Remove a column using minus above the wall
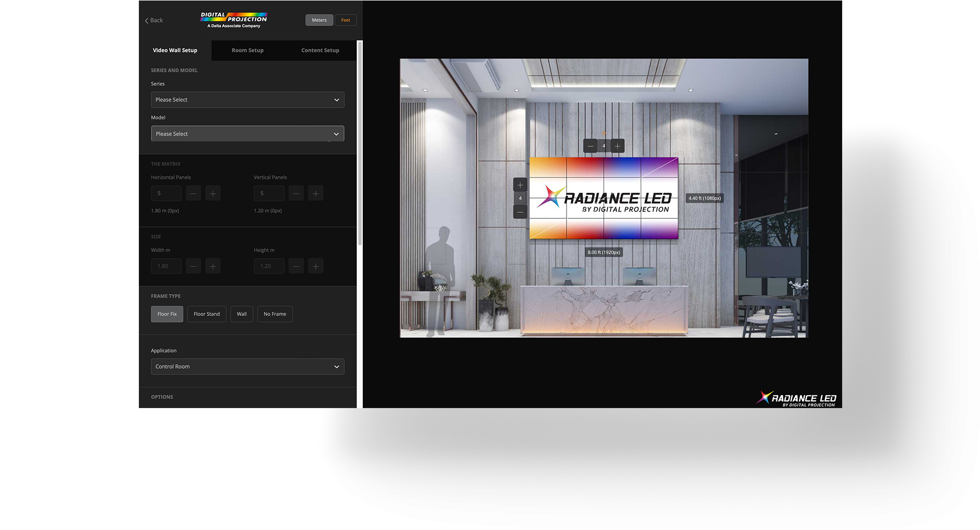This screenshot has height=530, width=980. (590, 146)
